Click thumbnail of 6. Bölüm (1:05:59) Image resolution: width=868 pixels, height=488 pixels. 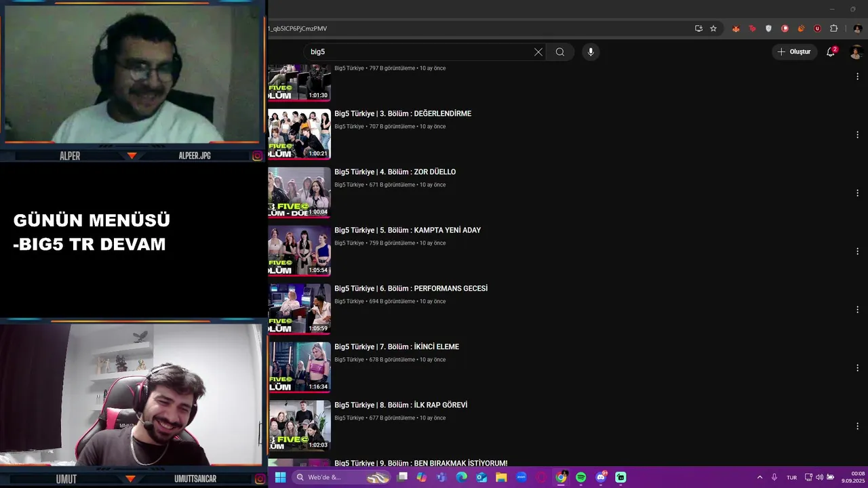(299, 309)
